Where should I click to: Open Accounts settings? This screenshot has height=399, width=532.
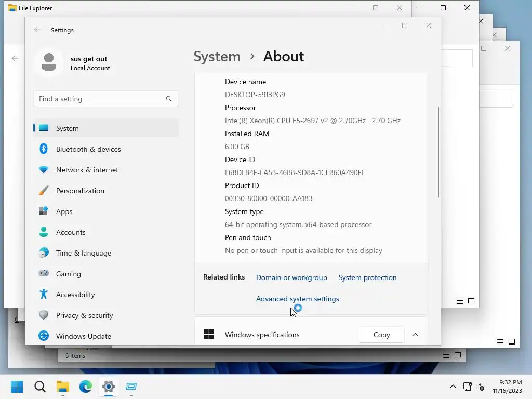105,232
